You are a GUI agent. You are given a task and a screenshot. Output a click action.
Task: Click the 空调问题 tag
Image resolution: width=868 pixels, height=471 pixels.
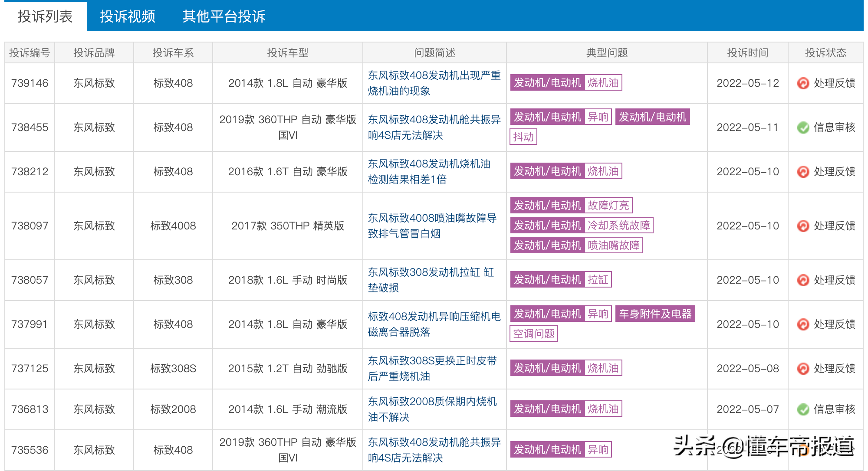533,334
